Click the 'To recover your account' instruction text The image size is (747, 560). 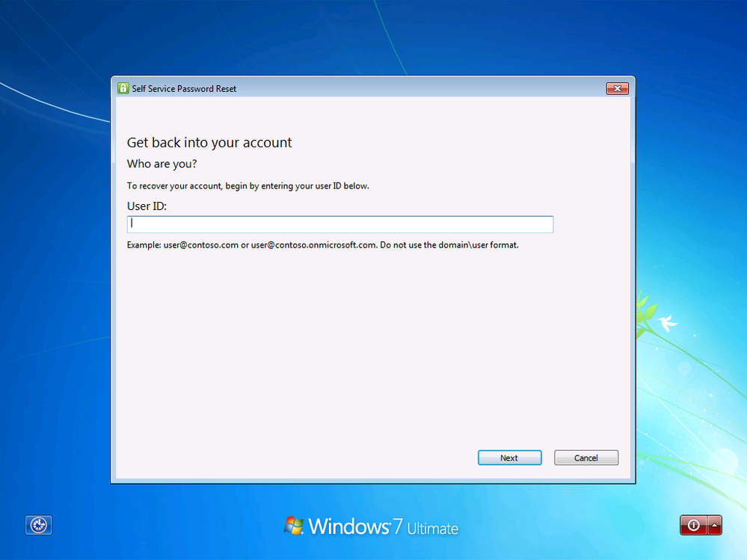coord(248,185)
